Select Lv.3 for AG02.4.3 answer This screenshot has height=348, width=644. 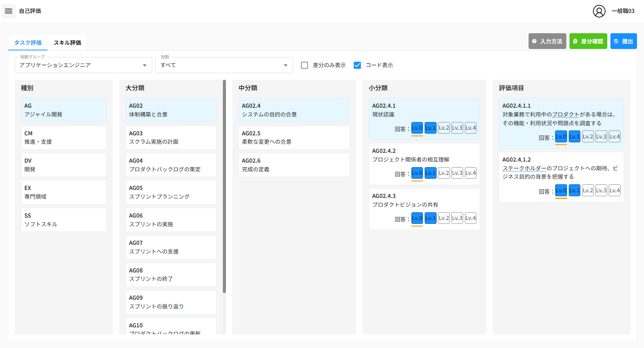457,218
